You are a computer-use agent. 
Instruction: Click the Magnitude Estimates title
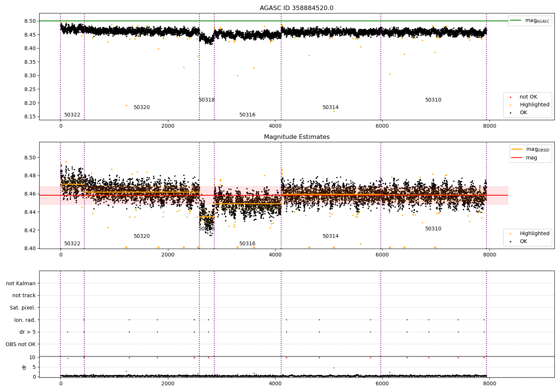point(296,137)
